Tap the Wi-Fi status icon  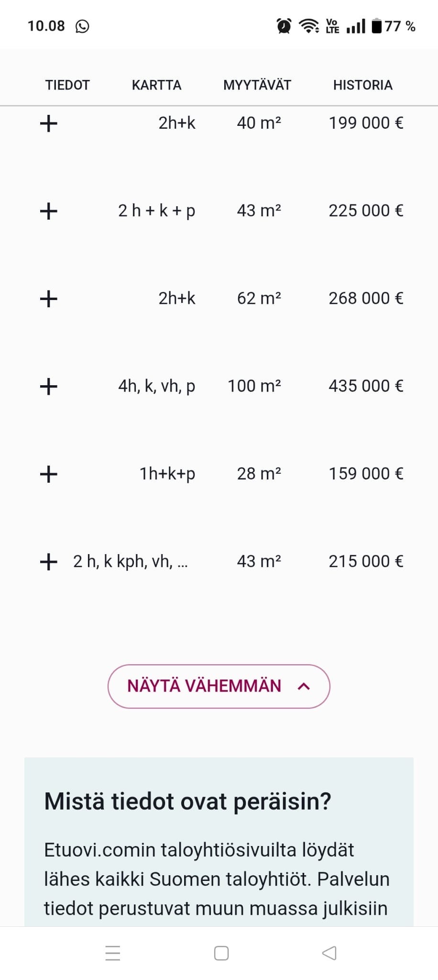click(309, 26)
